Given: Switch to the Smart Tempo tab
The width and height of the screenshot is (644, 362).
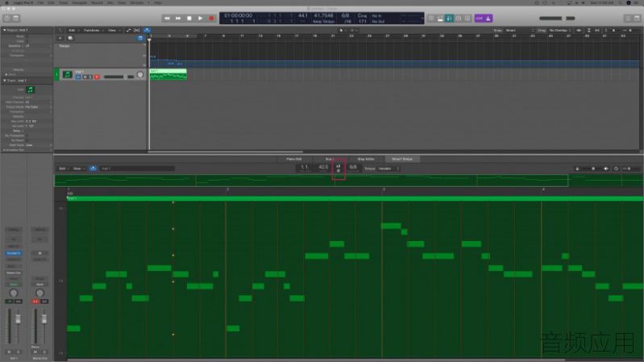Looking at the screenshot, I should coord(402,159).
